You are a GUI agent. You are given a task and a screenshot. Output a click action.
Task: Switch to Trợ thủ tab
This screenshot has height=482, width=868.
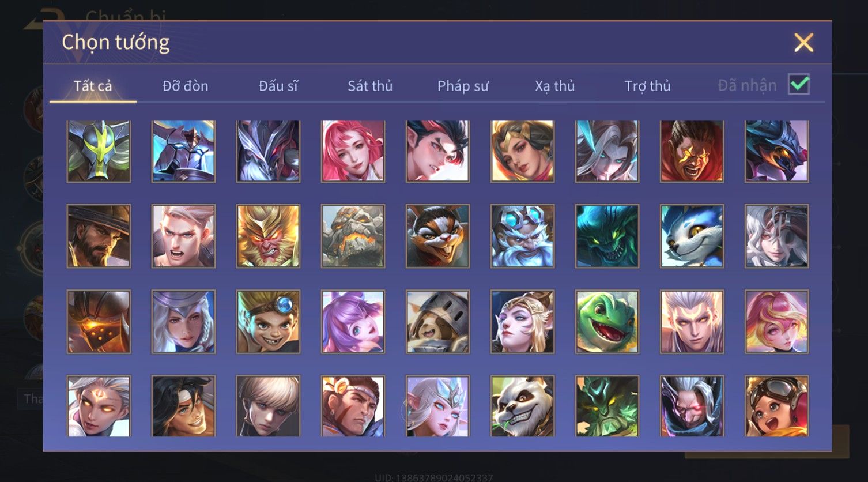click(647, 86)
